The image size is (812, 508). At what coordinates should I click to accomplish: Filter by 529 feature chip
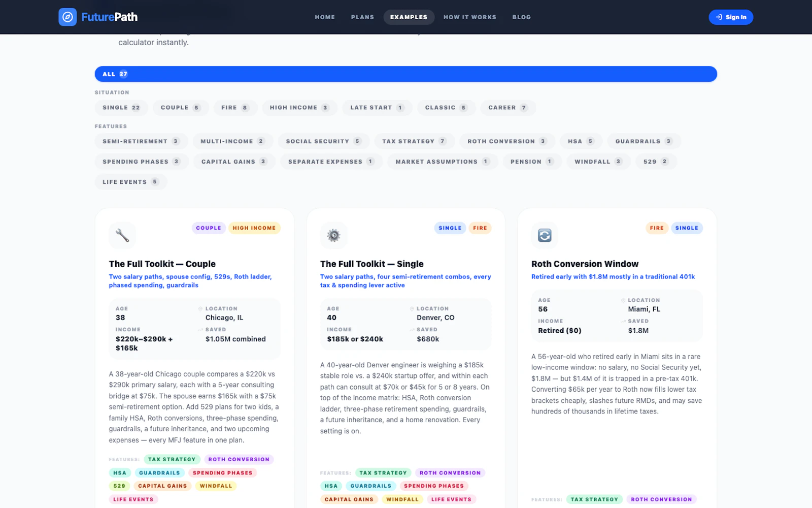click(656, 162)
